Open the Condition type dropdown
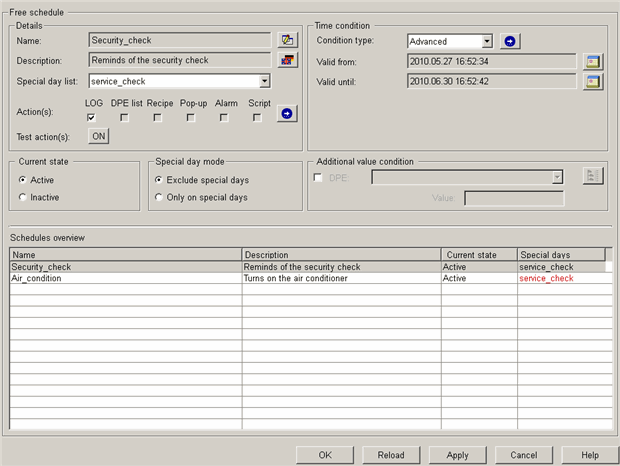620x466 pixels. [x=486, y=41]
